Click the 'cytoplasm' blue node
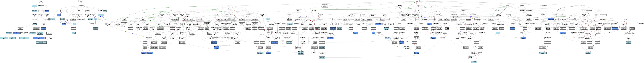Screen dimensions: 644x63 coord(59,15)
